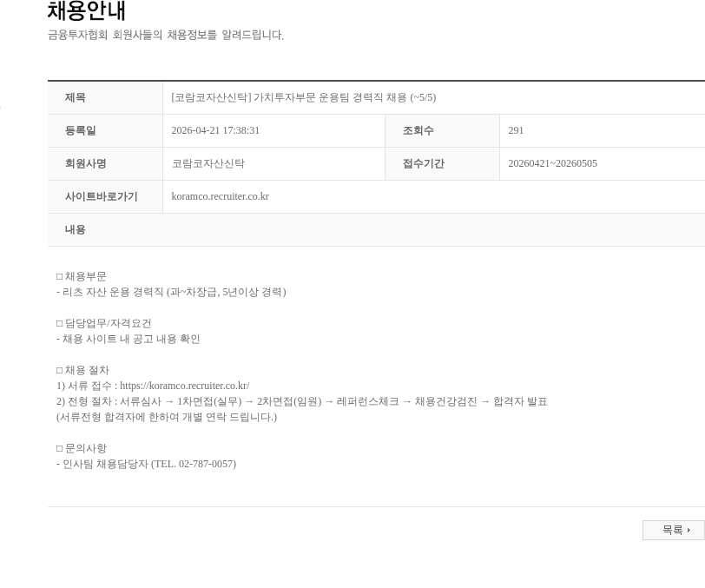Click the 내용 header row
The image size is (705, 588).
point(376,229)
